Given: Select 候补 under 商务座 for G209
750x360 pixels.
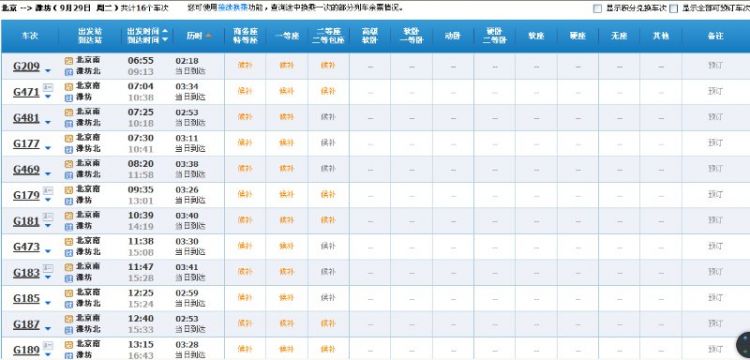Looking at the screenshot, I should (x=245, y=65).
